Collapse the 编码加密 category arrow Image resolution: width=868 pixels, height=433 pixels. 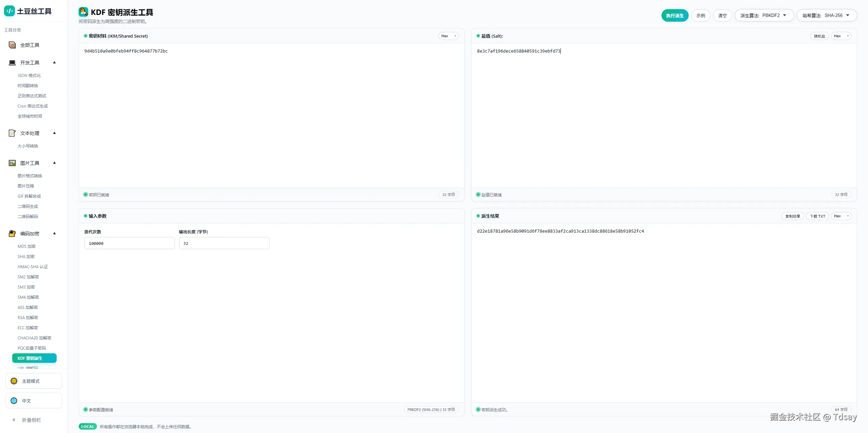54,234
